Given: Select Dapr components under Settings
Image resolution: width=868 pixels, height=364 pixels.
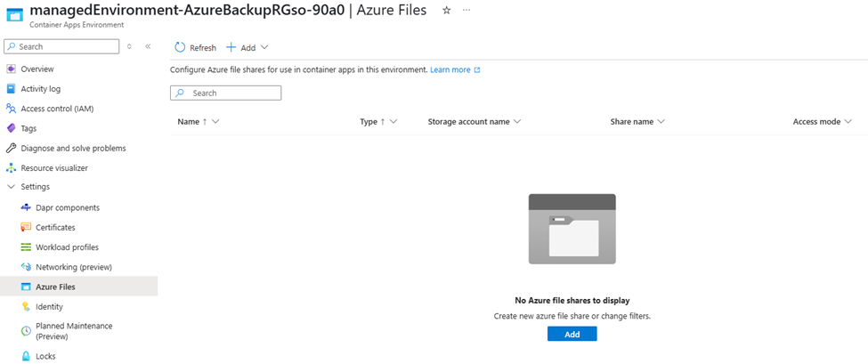Looking at the screenshot, I should pyautogui.click(x=68, y=207).
